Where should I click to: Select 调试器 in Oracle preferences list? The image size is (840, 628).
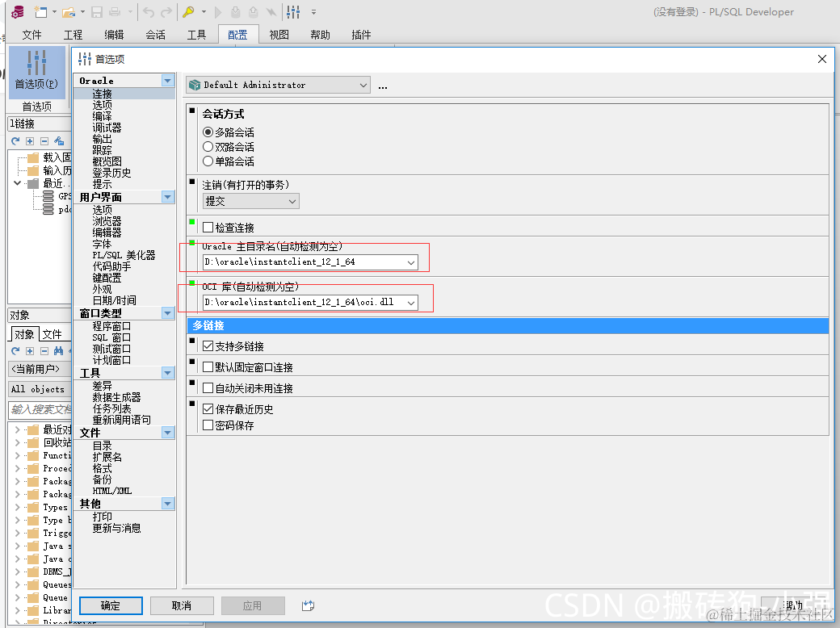pos(107,128)
